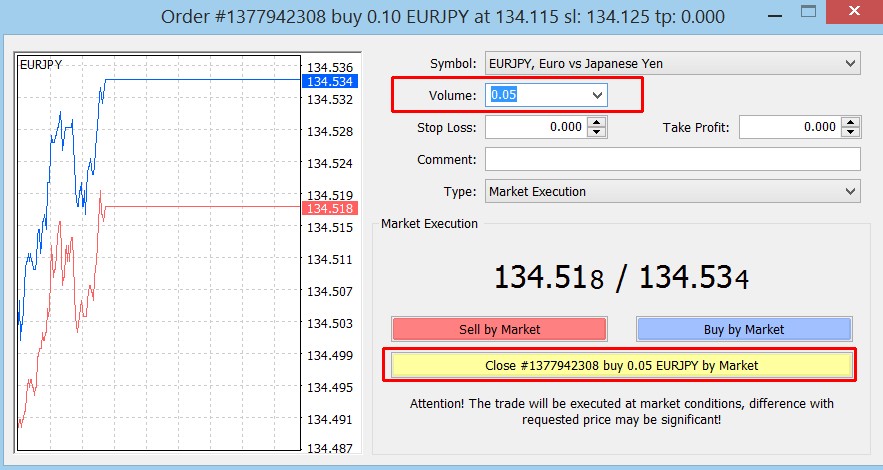Click the Stop Loss value field
The image size is (883, 470).
[536, 127]
